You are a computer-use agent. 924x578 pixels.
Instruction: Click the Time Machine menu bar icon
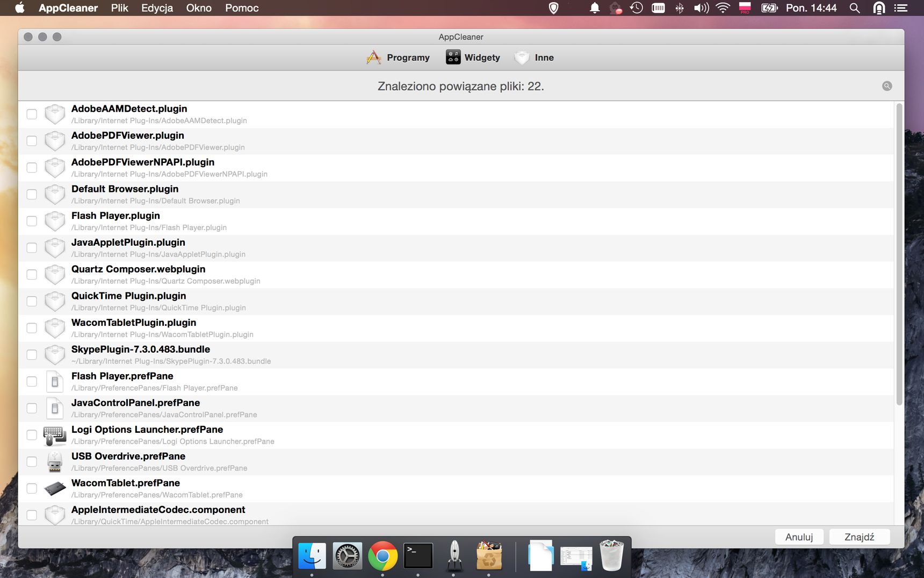pos(637,8)
